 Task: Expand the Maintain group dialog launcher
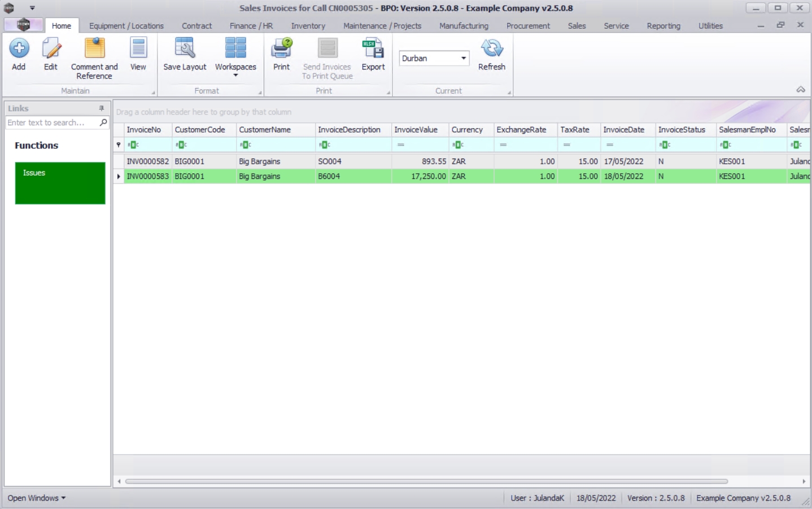[153, 93]
